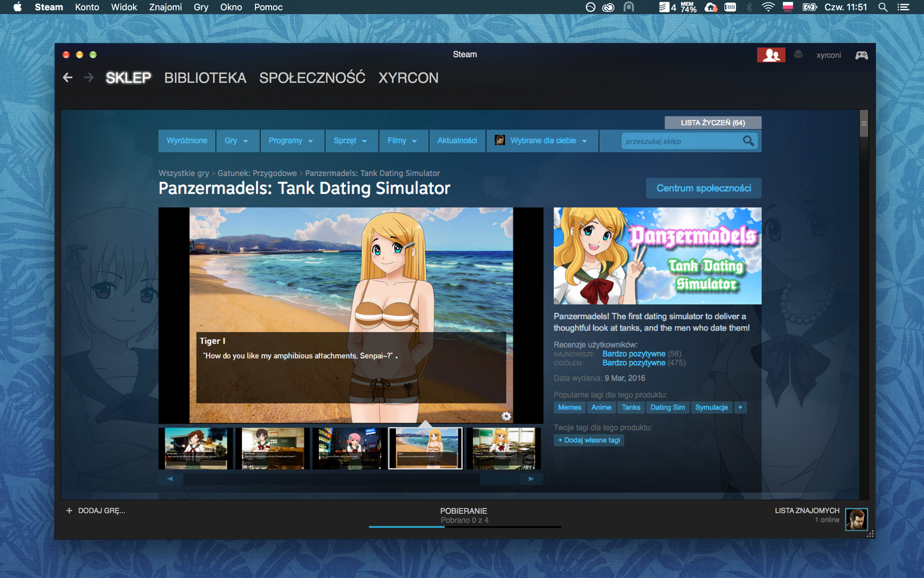
Task: Select the Symulacje tag
Action: coord(711,407)
